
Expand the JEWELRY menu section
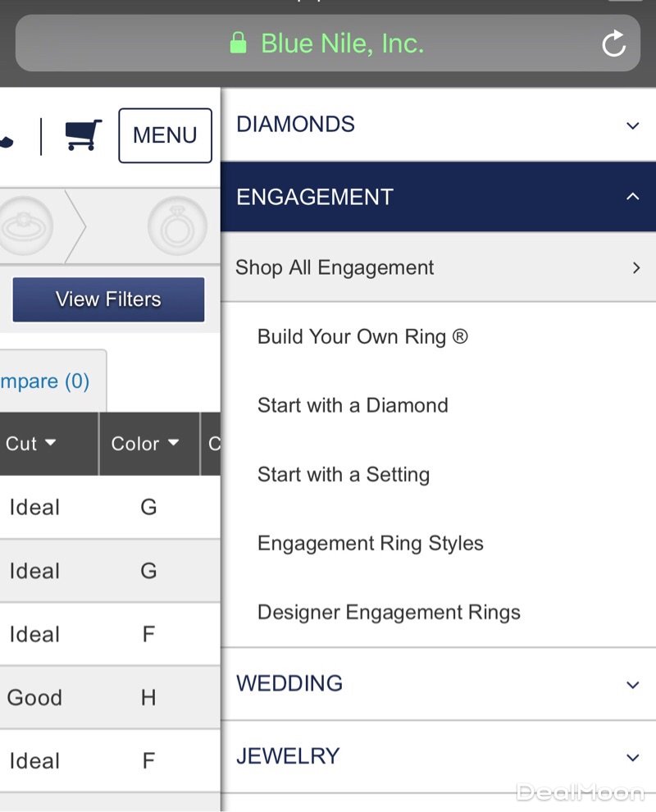438,756
